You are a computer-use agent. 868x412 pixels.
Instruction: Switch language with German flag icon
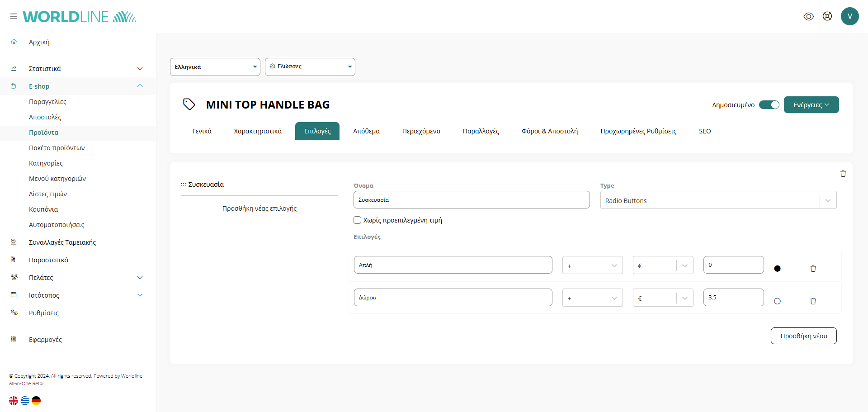point(36,401)
